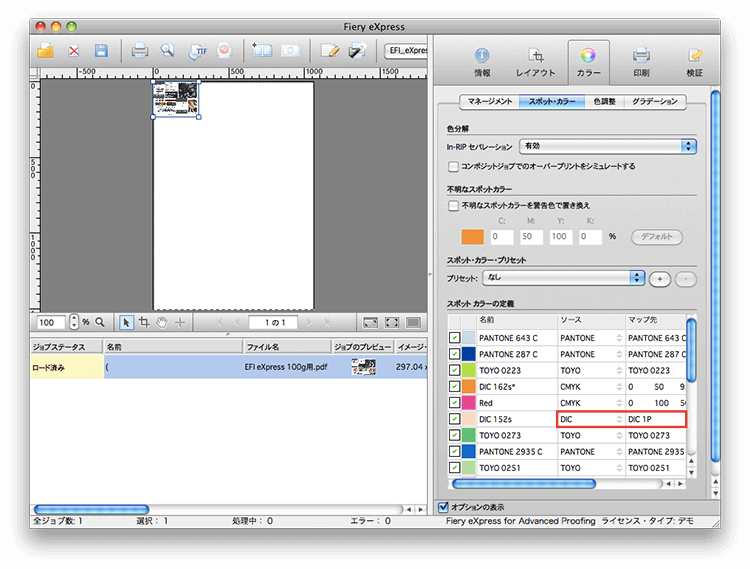Click the orange warning color swatch

473,237
